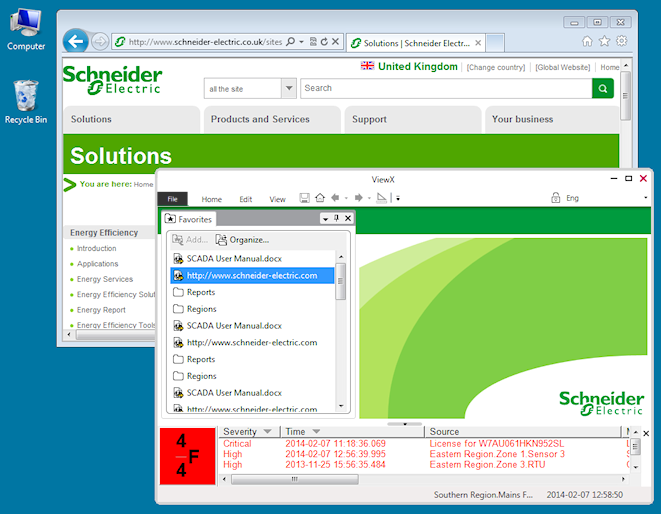Click the padlock icon beside Eng
Image resolution: width=661 pixels, height=514 pixels.
pos(555,198)
